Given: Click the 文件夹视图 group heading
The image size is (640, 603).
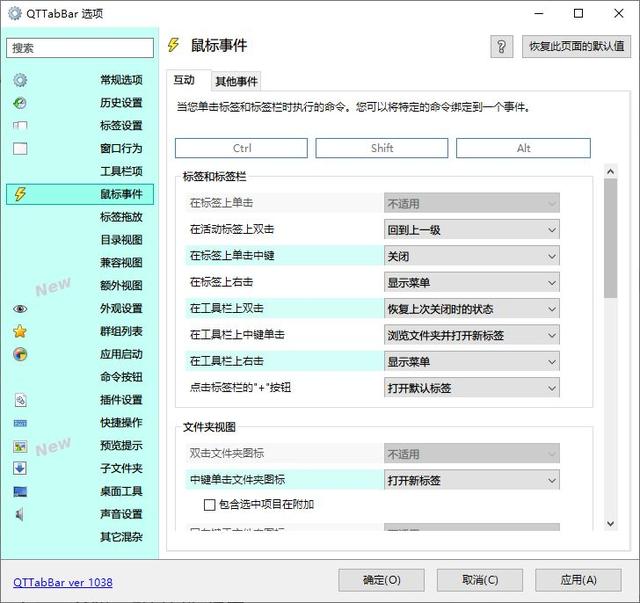Looking at the screenshot, I should 209,427.
